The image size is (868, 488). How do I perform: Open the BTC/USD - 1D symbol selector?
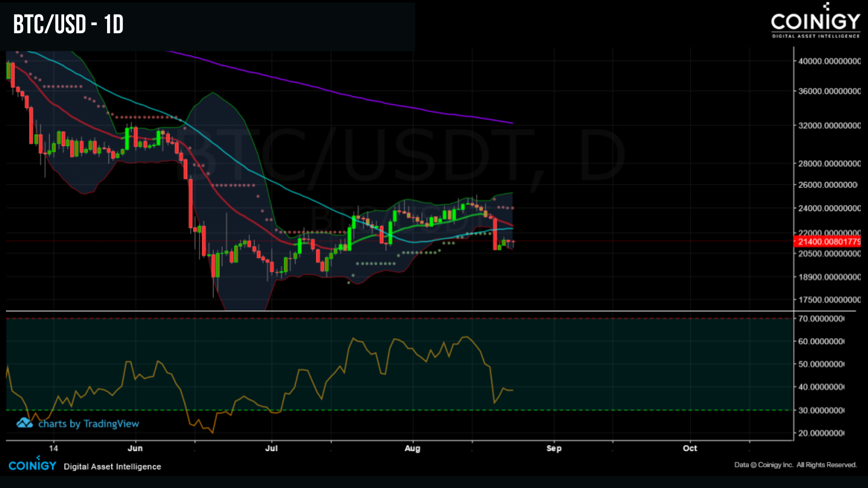(x=68, y=24)
